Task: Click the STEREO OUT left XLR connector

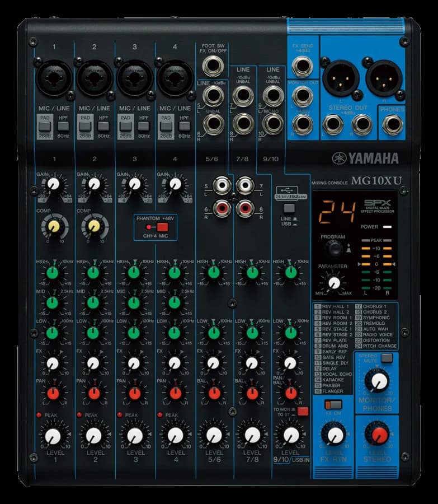Action: [341, 78]
